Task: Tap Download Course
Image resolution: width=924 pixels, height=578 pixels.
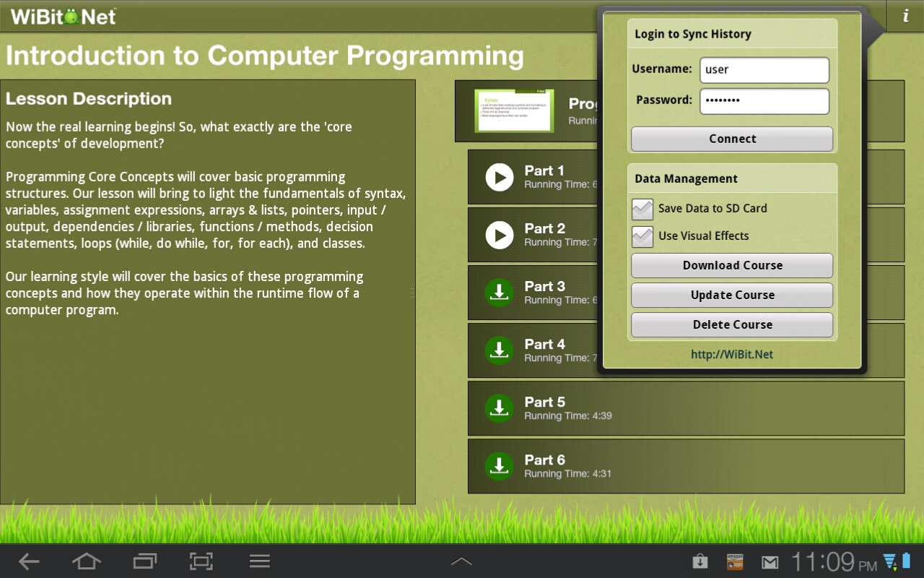Action: [x=731, y=265]
